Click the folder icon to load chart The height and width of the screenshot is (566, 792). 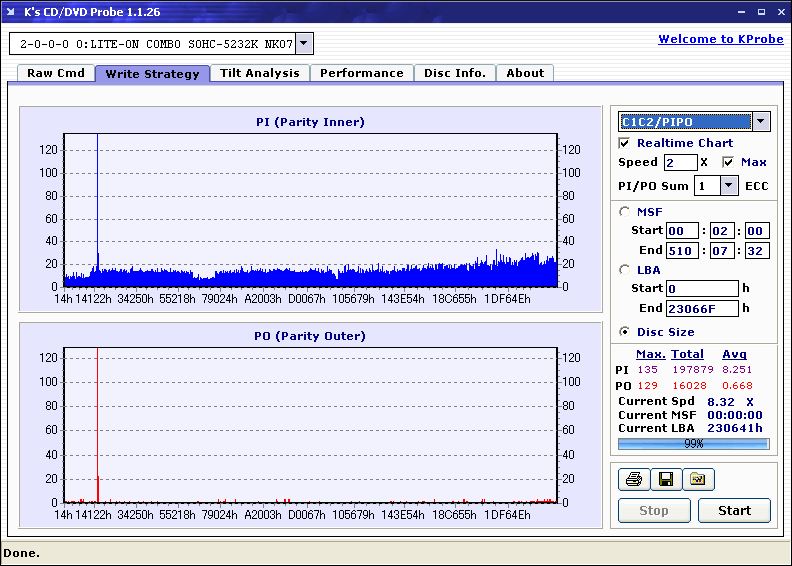[698, 480]
